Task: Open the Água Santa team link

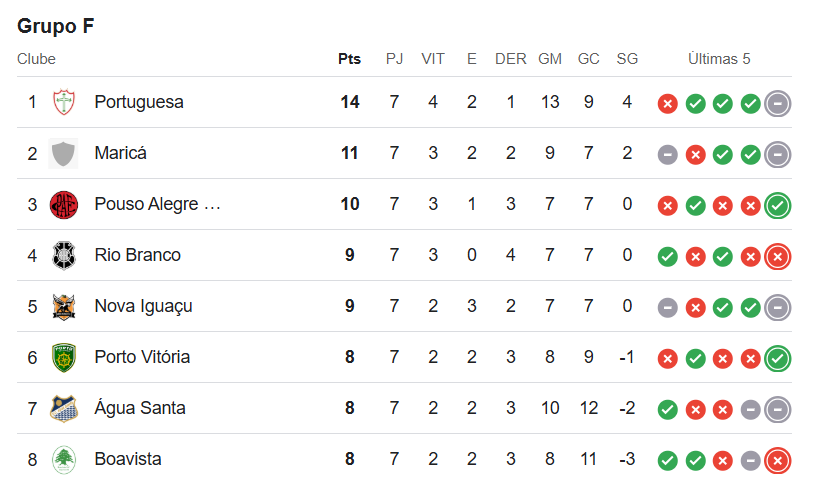Action: pos(140,408)
